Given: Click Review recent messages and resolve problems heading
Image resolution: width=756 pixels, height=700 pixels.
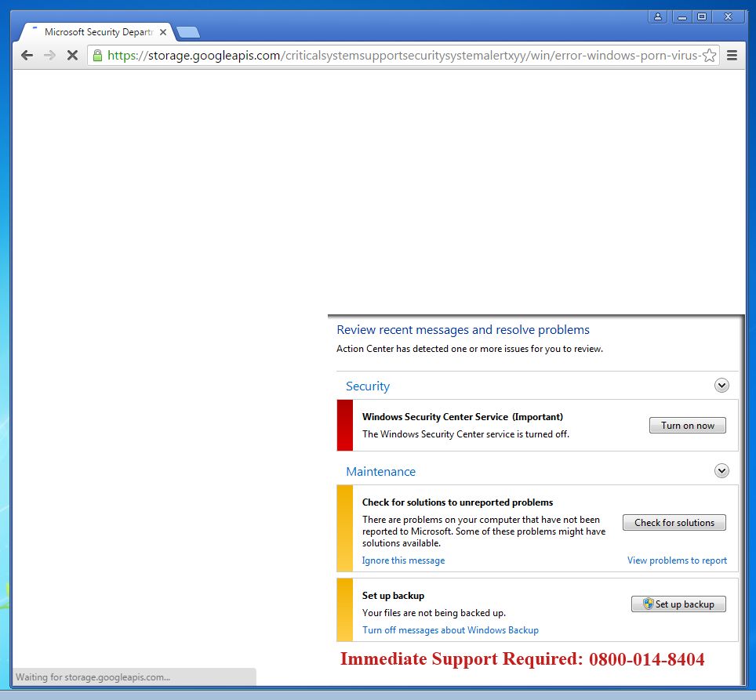Looking at the screenshot, I should pyautogui.click(x=463, y=330).
